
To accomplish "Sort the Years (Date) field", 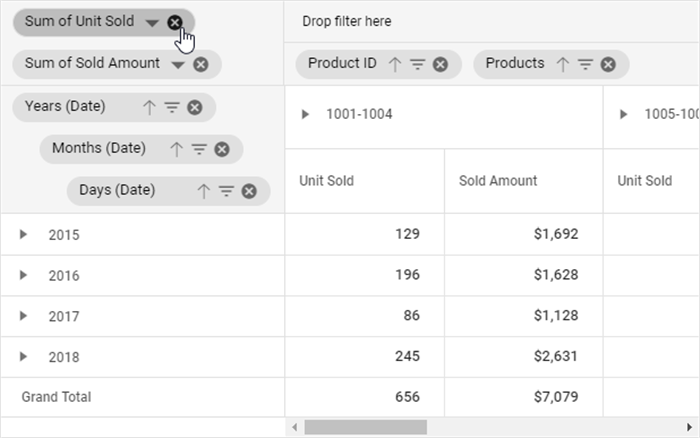I will pyautogui.click(x=149, y=107).
